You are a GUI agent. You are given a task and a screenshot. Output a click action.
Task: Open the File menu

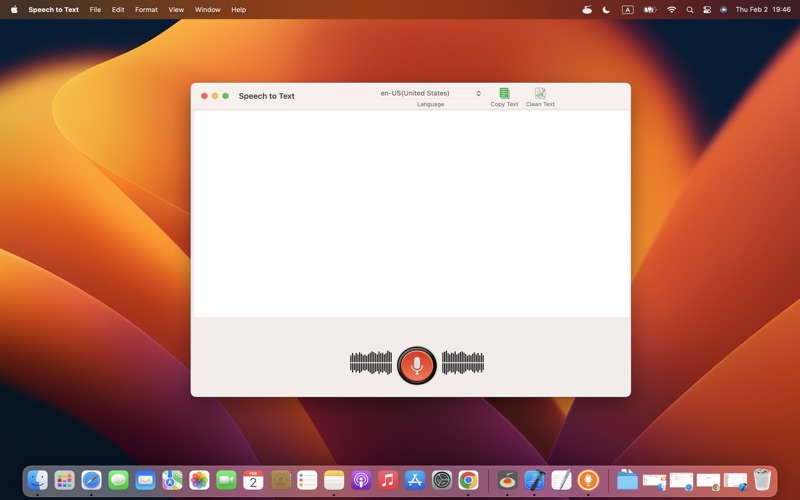tap(95, 10)
